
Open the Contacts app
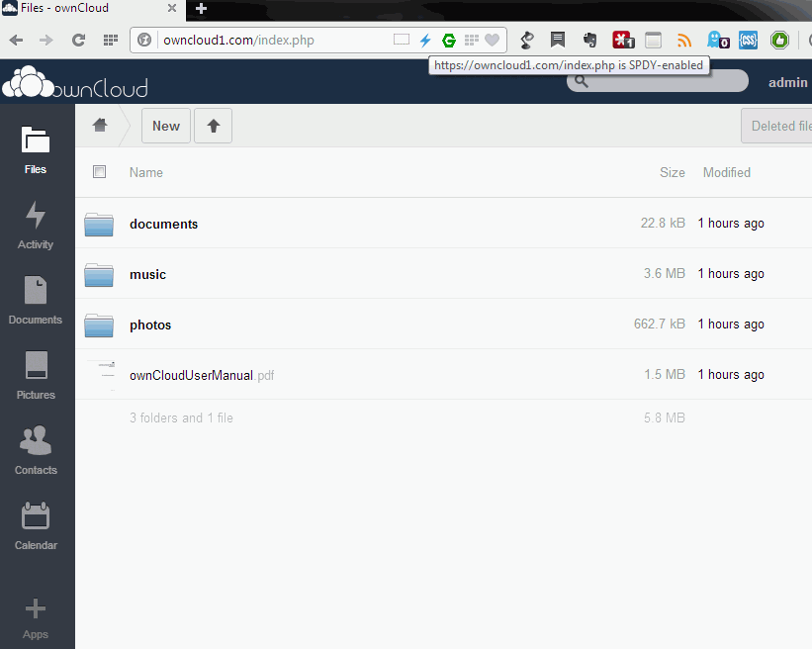pos(36,451)
